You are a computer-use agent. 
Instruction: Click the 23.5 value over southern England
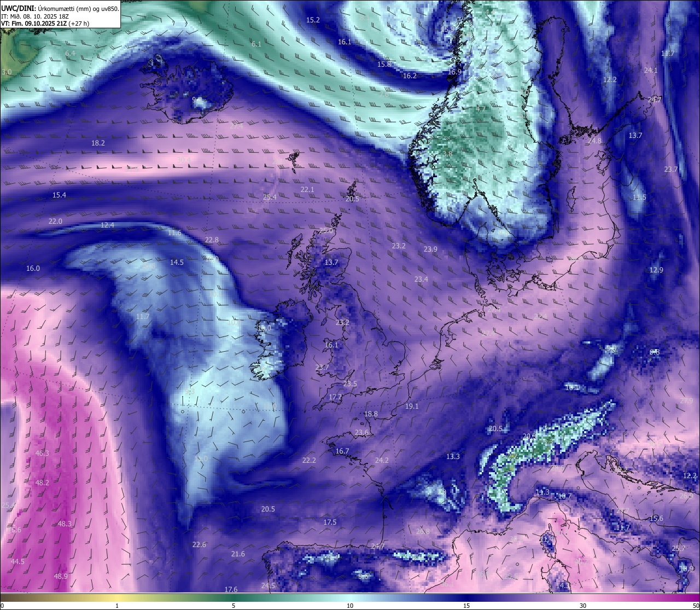tap(350, 384)
